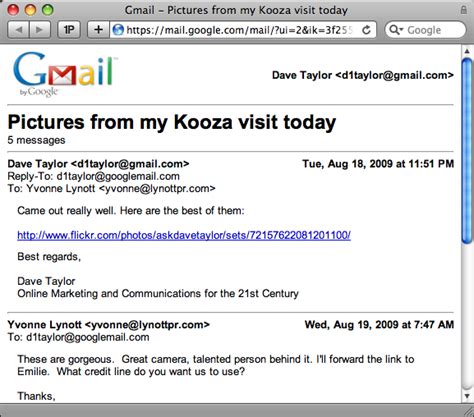
Task: Open the 1P 1Password toolbar button
Action: (69, 30)
